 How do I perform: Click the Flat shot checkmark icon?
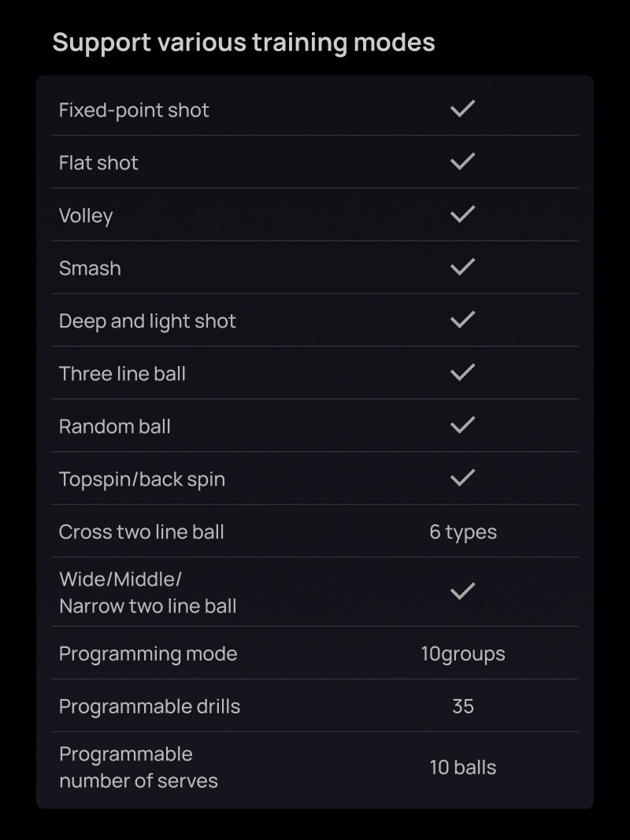(462, 161)
